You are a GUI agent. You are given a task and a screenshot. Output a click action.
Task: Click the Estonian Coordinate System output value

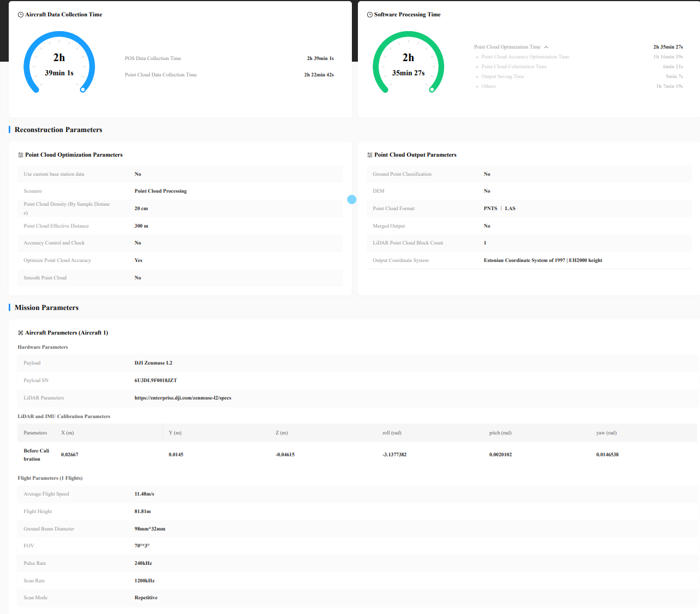[x=542, y=260]
